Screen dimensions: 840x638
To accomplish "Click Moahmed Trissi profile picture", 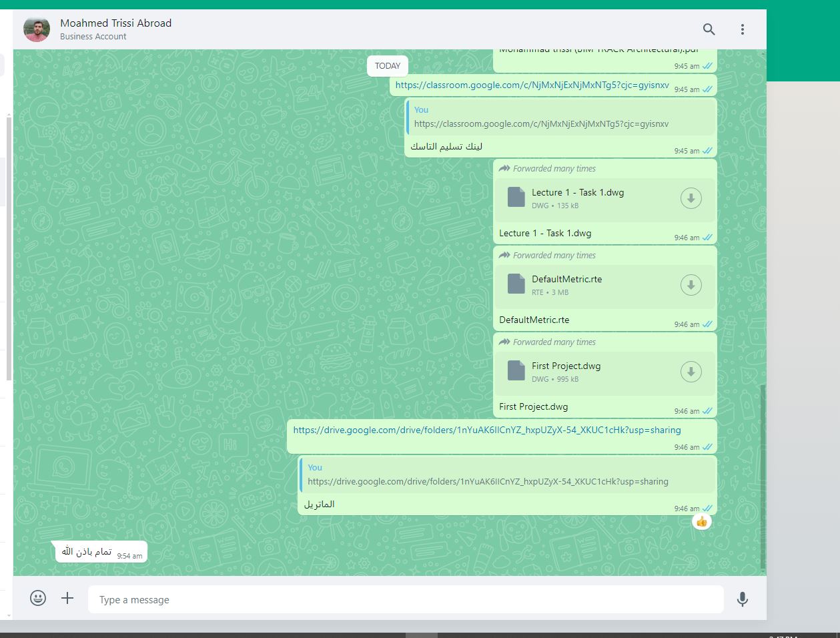I will point(37,29).
